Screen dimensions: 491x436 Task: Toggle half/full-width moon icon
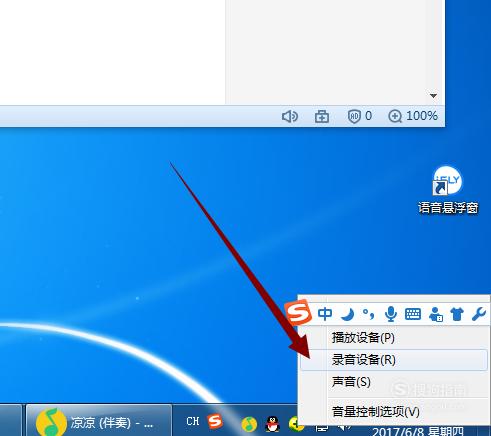coord(347,314)
